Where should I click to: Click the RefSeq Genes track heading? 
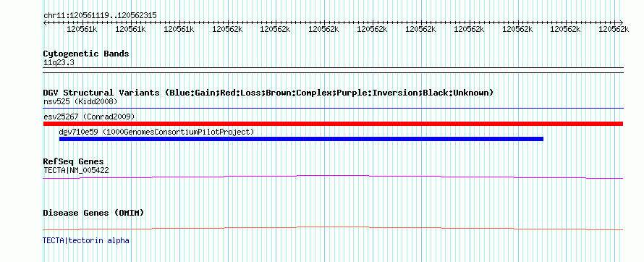[x=74, y=162]
